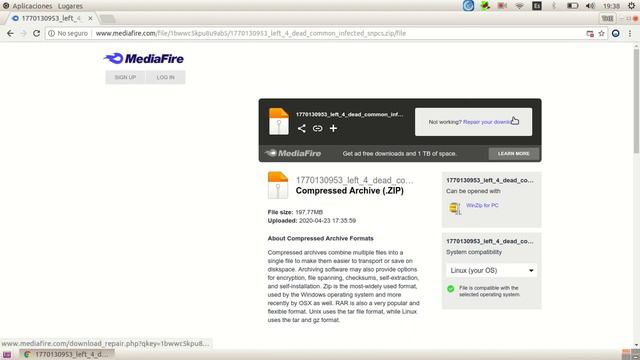This screenshot has height=360, width=640.
Task: Click 'Get ad free downloads and 1 TB of space' text
Action: tap(400, 153)
